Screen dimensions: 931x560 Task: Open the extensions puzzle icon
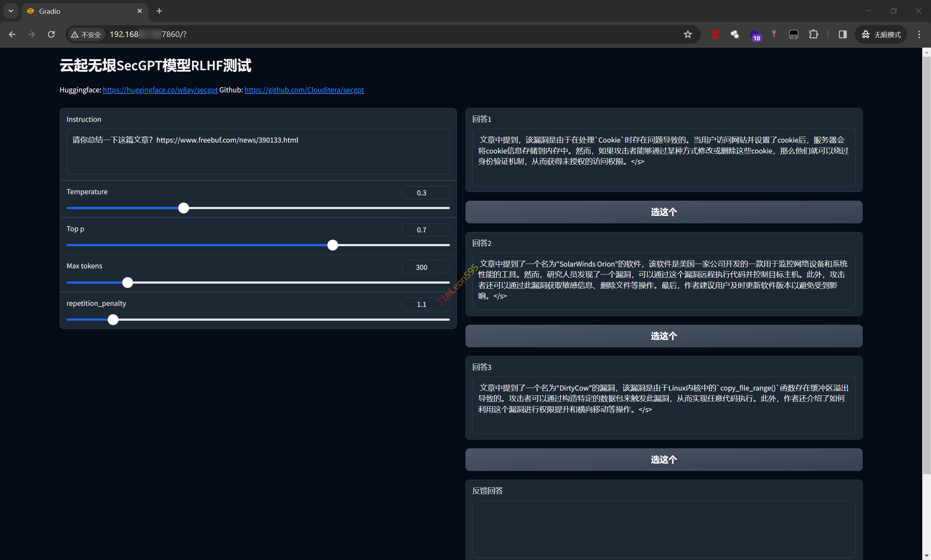813,34
